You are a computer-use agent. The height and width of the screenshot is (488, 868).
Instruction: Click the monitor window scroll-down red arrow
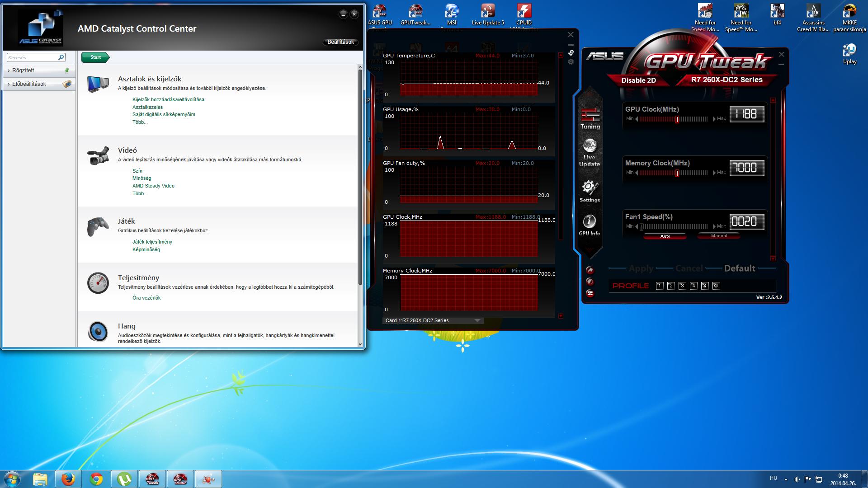pyautogui.click(x=561, y=316)
